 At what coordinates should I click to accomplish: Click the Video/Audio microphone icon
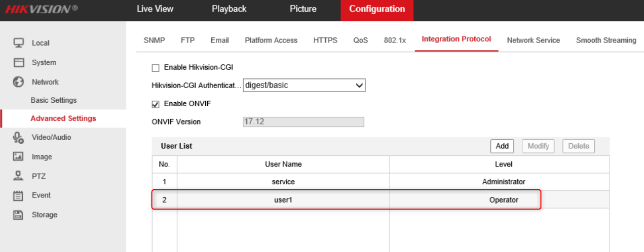[19, 137]
